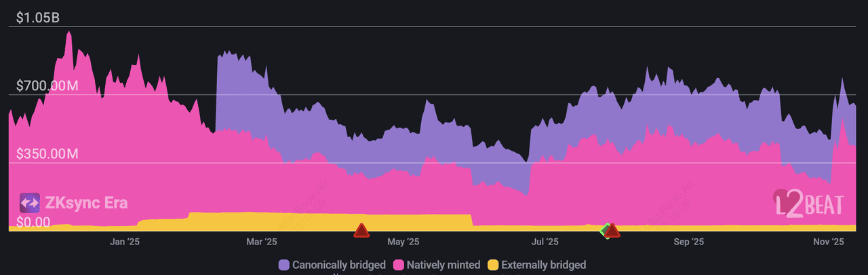This screenshot has height=275, width=868.
Task: Click the ZKsync Era logo icon
Action: pyautogui.click(x=30, y=203)
